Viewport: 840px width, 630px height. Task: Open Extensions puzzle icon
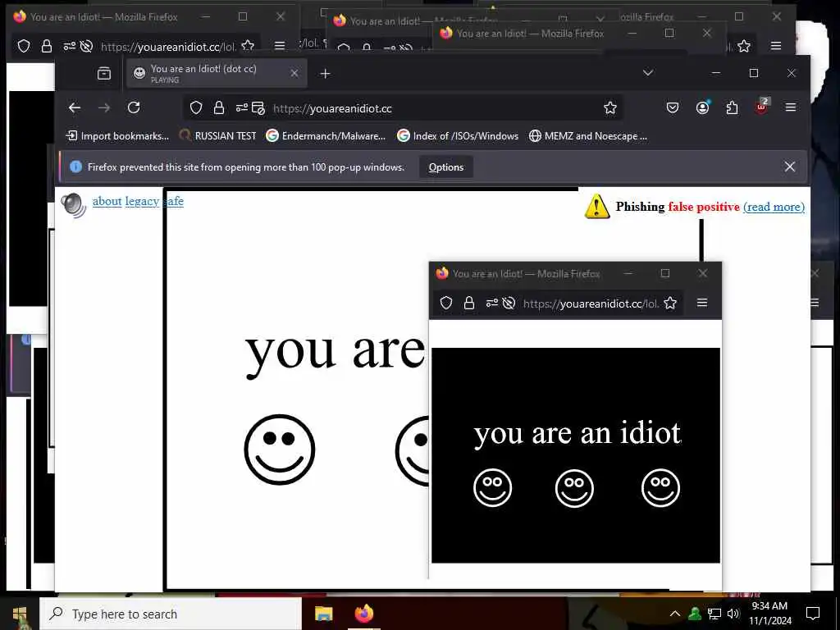[732, 107]
